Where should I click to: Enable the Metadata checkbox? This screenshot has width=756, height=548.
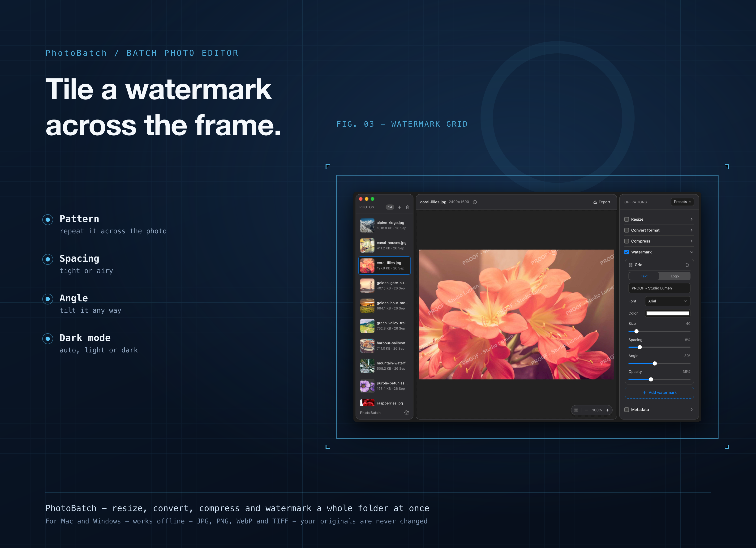click(x=627, y=410)
